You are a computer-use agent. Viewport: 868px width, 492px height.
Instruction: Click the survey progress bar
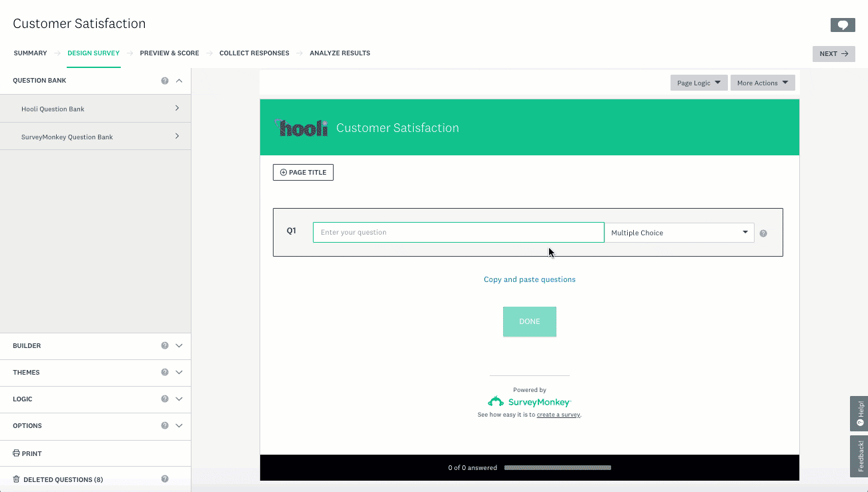pos(557,468)
